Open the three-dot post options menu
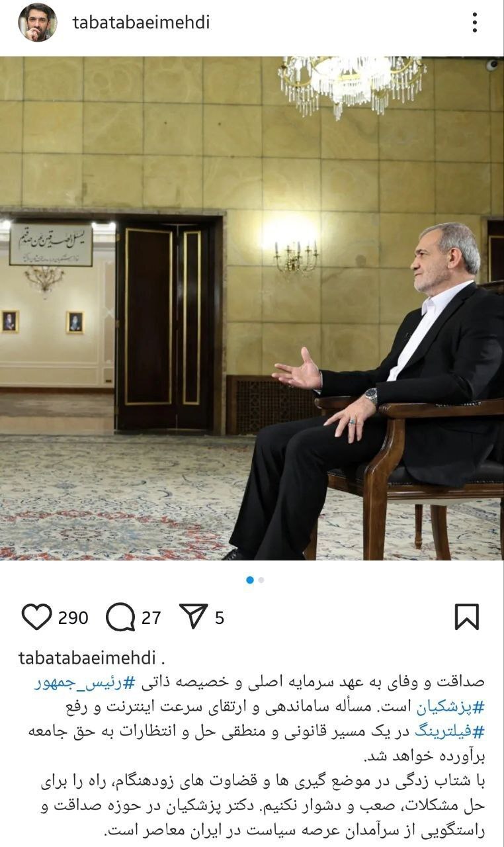 [x=474, y=22]
